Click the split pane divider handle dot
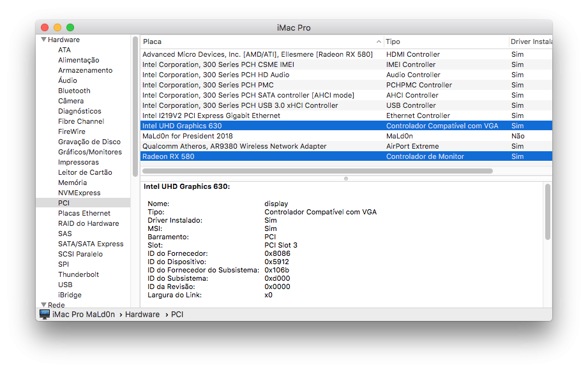This screenshot has width=588, height=372. (x=346, y=179)
